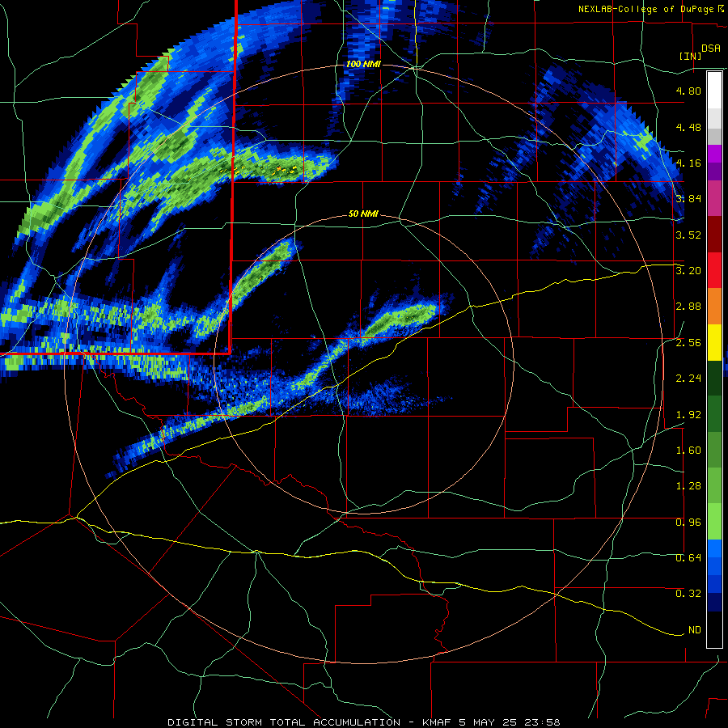Pick the light blue swatch above 0.64
728x728 pixels.
pyautogui.click(x=714, y=549)
